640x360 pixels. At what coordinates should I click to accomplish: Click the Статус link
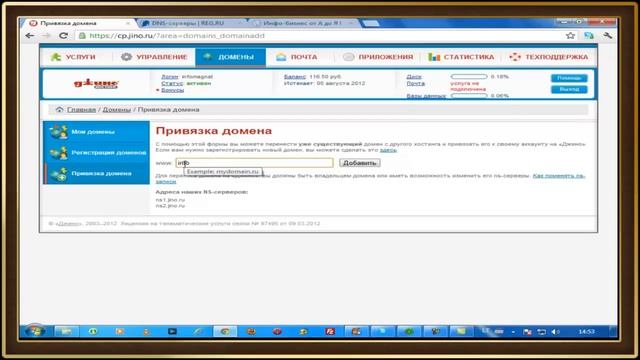coord(172,83)
